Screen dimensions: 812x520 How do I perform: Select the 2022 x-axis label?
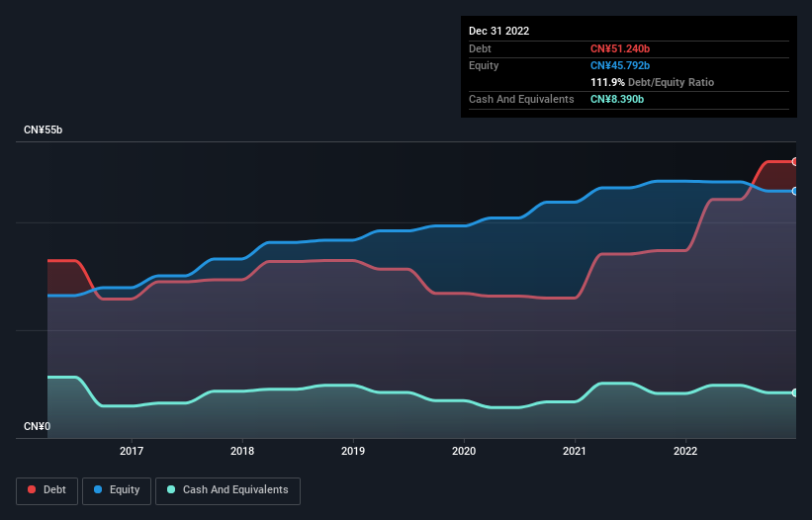pos(685,451)
